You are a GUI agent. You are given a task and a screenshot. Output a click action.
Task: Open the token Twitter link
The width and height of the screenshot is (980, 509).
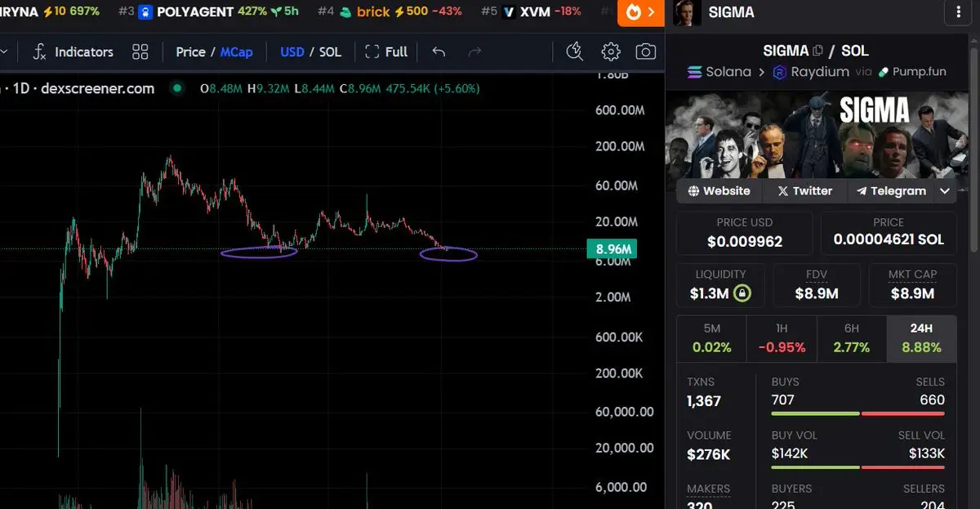coord(804,191)
